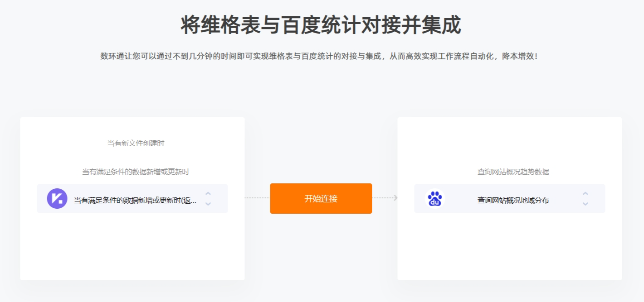Click the 开始连接 orange button
Image resolution: width=644 pixels, height=302 pixels.
[x=321, y=198]
